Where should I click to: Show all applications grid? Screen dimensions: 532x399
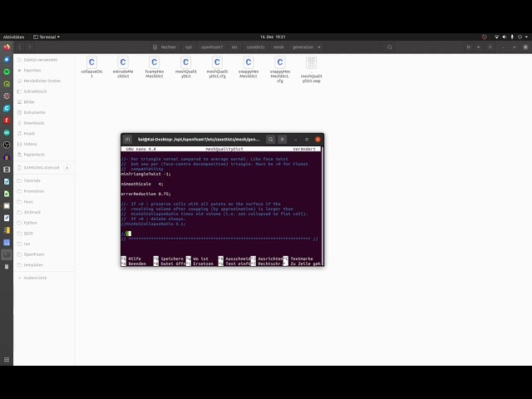7,359
